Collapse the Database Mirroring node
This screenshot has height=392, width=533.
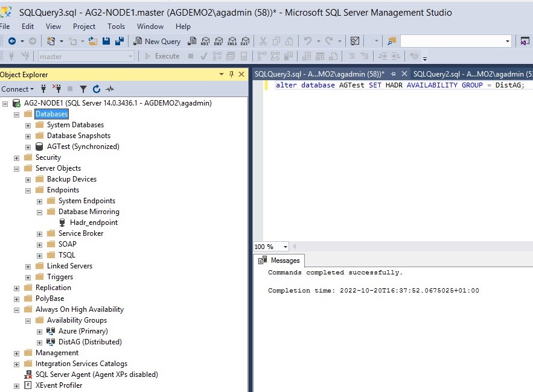(x=40, y=212)
